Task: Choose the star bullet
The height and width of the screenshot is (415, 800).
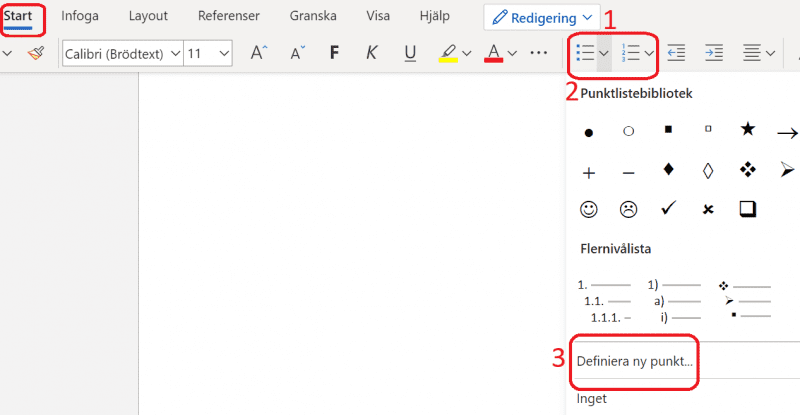Action: [x=747, y=129]
